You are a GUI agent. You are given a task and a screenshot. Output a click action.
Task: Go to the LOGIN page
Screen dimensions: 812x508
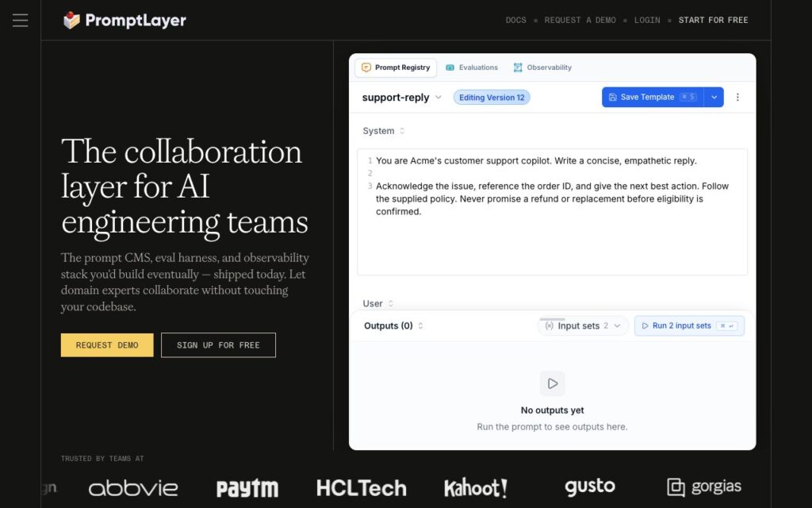click(647, 20)
